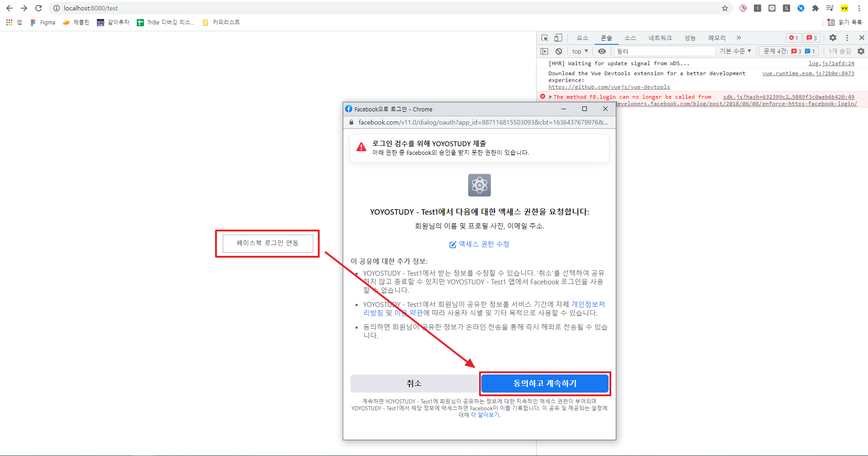Show more DevTools tabs with the double chevron
This screenshot has width=868, height=456.
(739, 38)
